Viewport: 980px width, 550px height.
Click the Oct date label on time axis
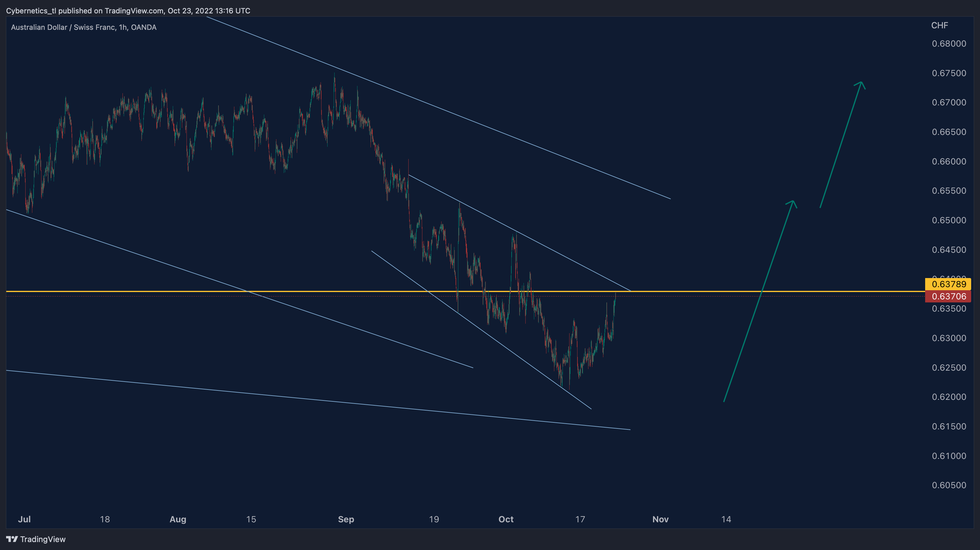pos(506,519)
